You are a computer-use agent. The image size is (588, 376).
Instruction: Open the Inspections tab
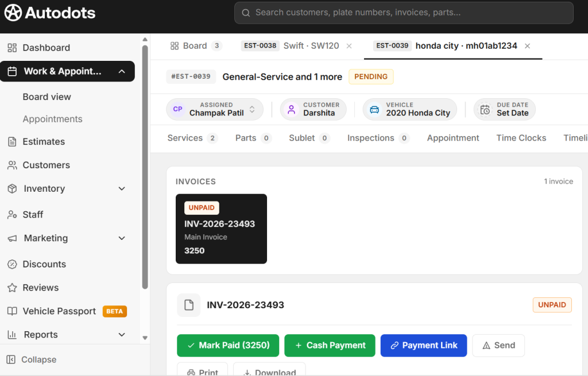(x=372, y=138)
